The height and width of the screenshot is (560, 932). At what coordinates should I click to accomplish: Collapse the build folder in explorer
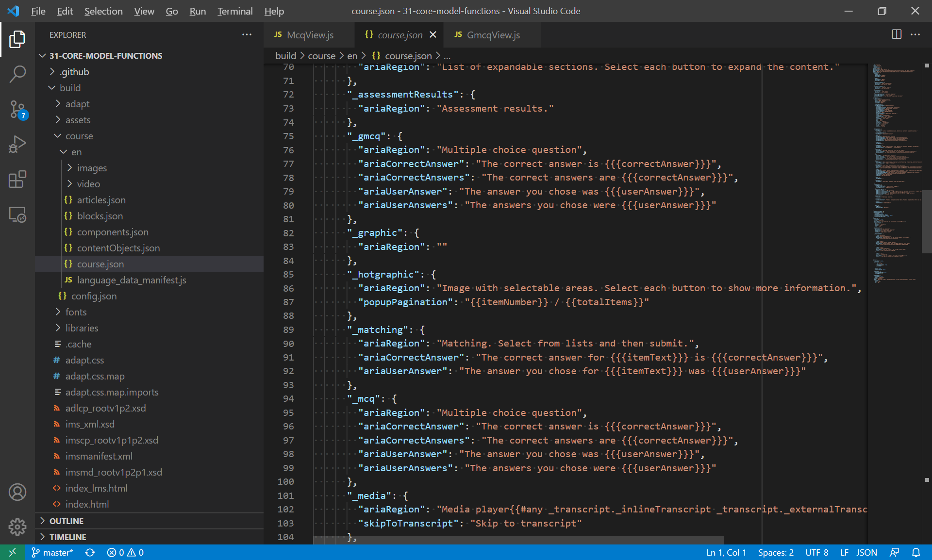pyautogui.click(x=70, y=88)
